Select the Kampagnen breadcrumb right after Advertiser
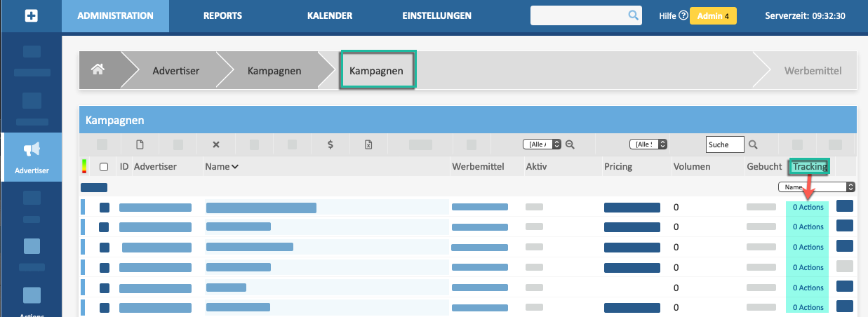The width and height of the screenshot is (868, 317). (274, 71)
